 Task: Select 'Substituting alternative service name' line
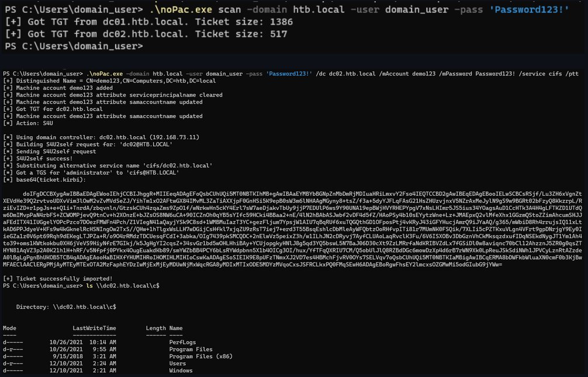(108, 166)
